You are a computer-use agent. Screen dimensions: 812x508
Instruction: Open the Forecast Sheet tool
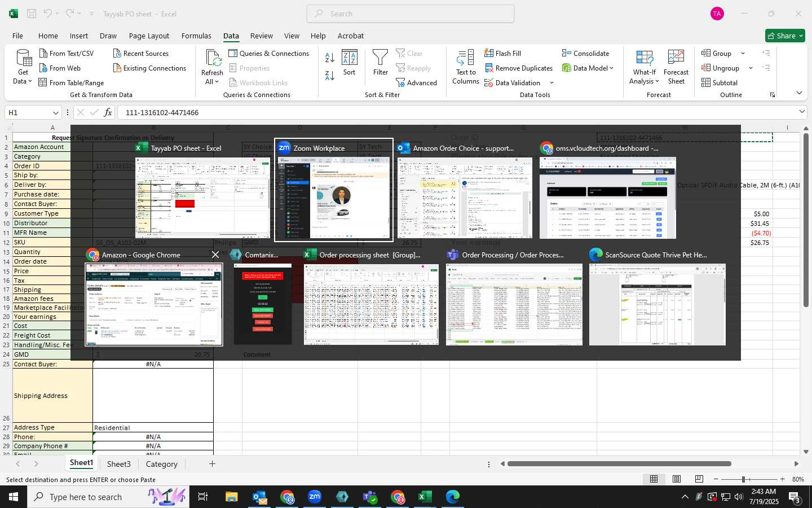pos(676,67)
